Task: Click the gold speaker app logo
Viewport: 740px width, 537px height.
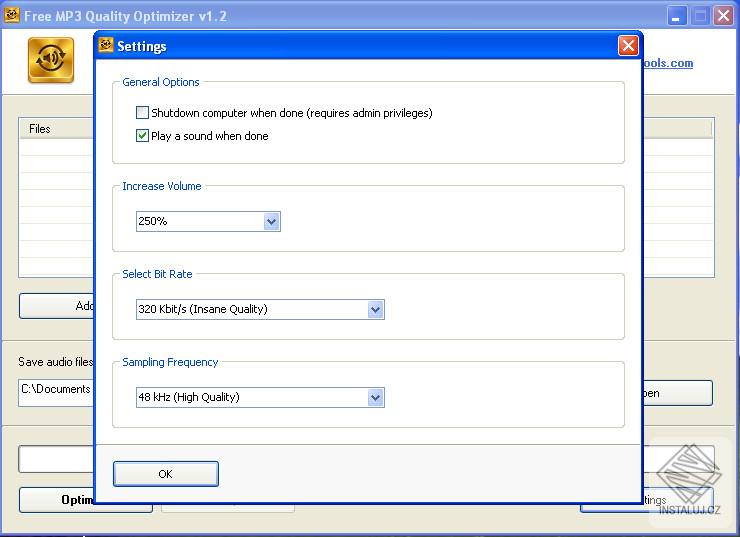Action: click(51, 60)
